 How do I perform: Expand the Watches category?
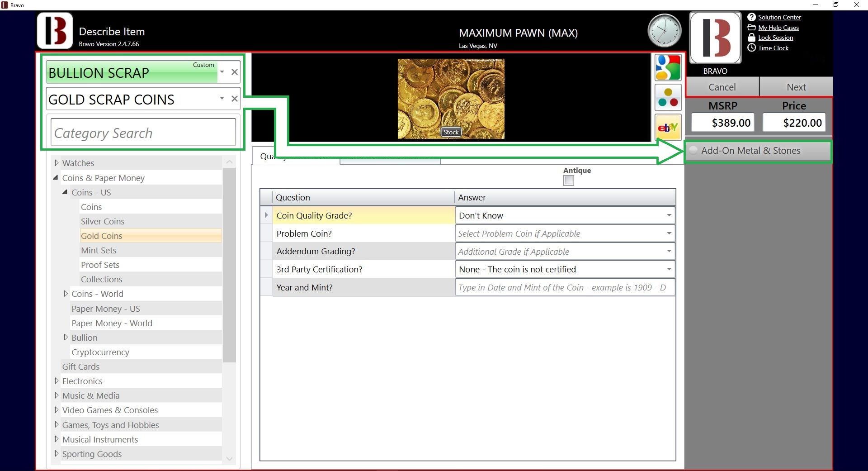click(x=57, y=163)
